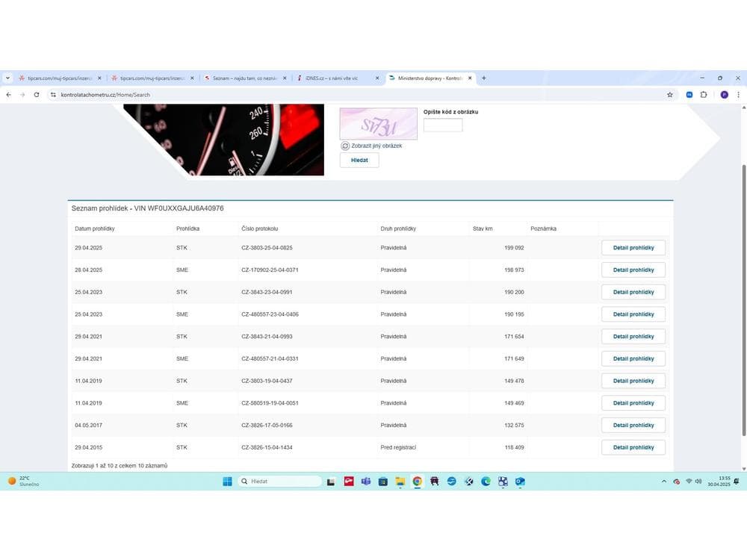Focus the captcha code input field
The height and width of the screenshot is (560, 747).
(x=442, y=125)
